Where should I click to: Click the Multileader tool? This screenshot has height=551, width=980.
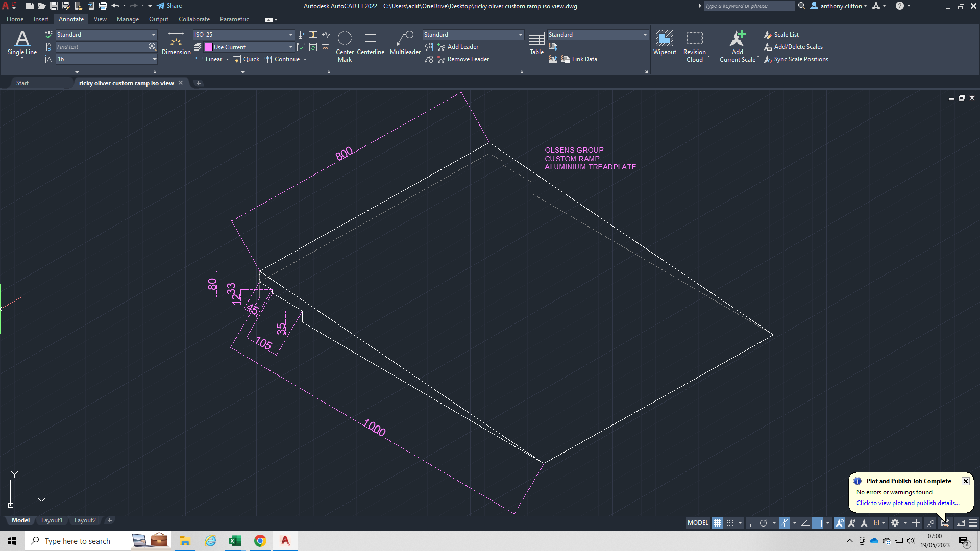(x=405, y=43)
